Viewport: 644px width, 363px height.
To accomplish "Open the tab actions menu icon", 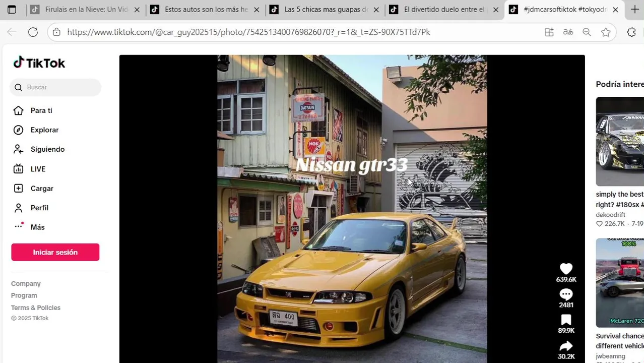I will [x=12, y=10].
